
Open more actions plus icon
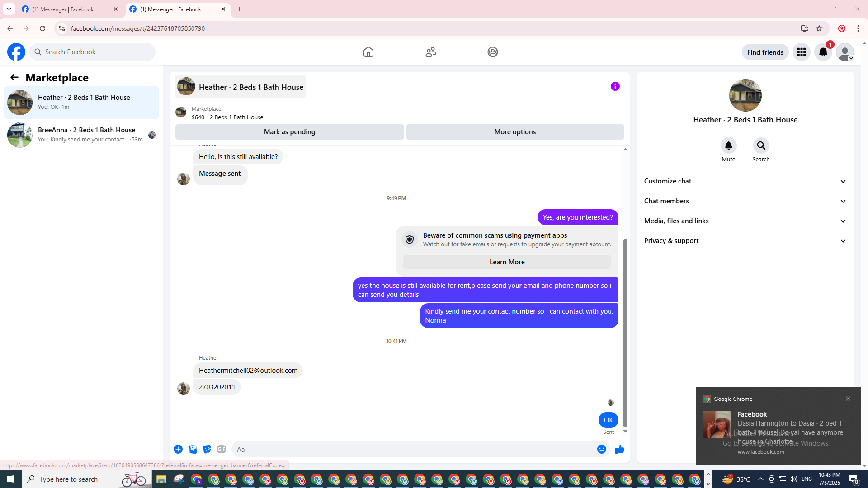coord(178,449)
